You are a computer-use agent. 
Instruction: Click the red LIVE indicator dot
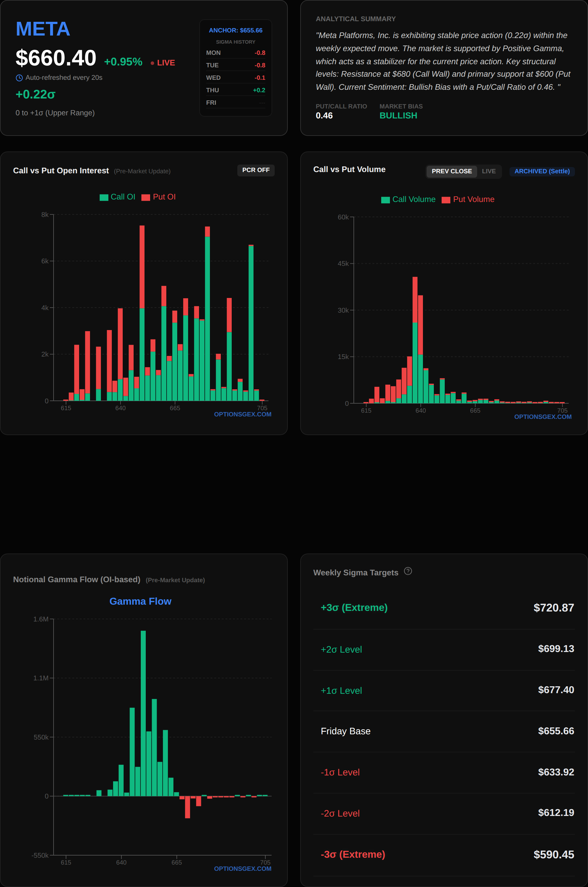click(152, 63)
